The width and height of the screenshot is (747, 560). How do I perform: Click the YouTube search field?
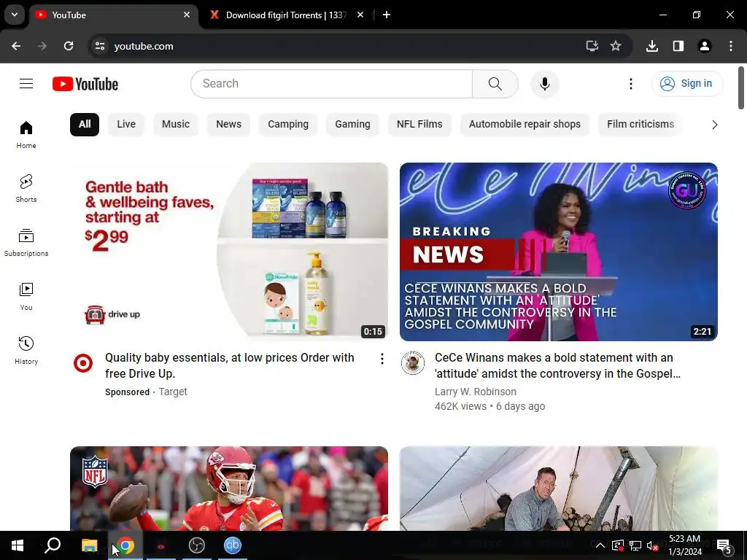click(332, 84)
